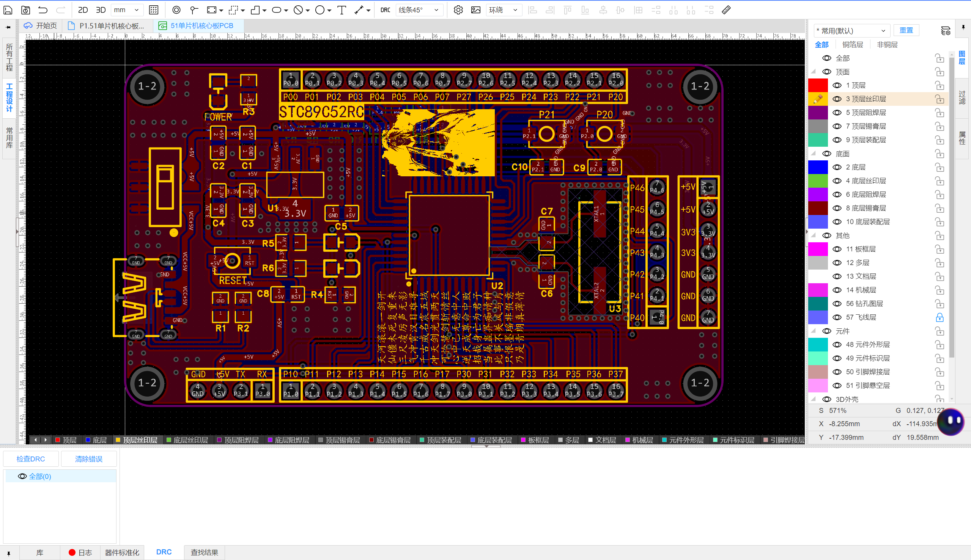Select the Text tool
The height and width of the screenshot is (560, 971).
click(342, 10)
